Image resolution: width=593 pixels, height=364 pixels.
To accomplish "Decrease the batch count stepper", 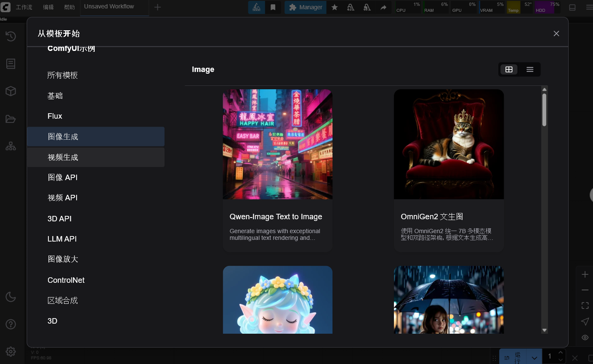I will tap(560, 360).
